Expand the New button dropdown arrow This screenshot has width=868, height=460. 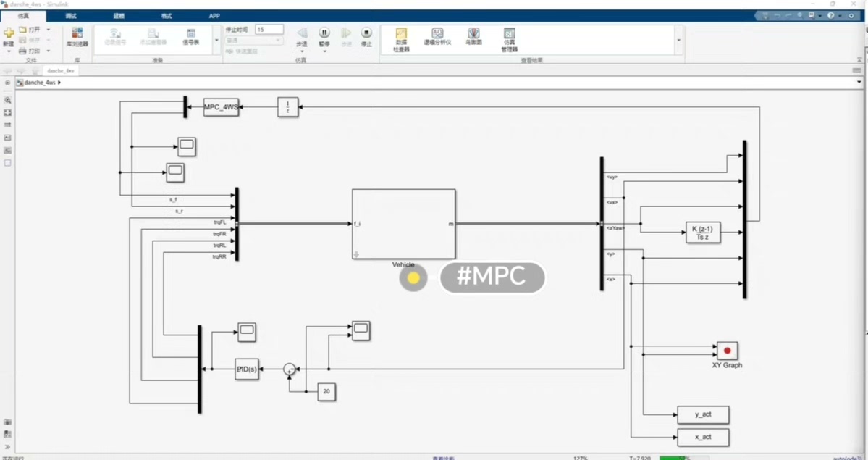pyautogui.click(x=9, y=51)
